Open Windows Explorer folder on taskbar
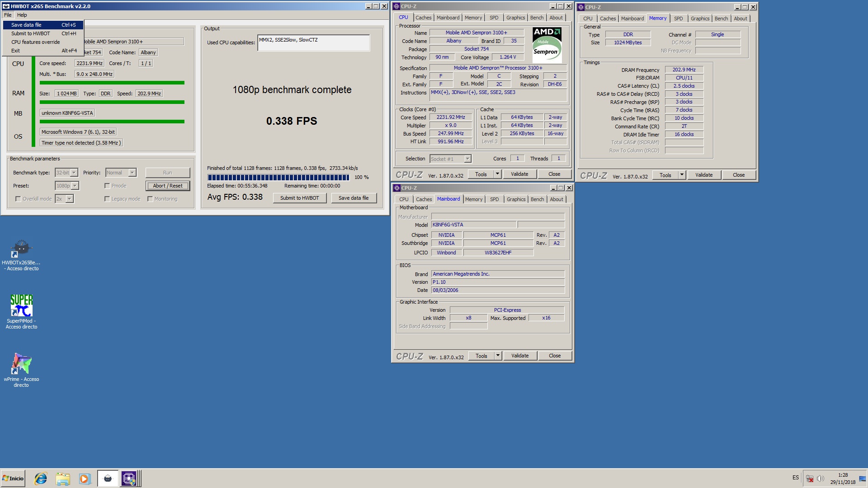868x488 pixels. [x=63, y=479]
